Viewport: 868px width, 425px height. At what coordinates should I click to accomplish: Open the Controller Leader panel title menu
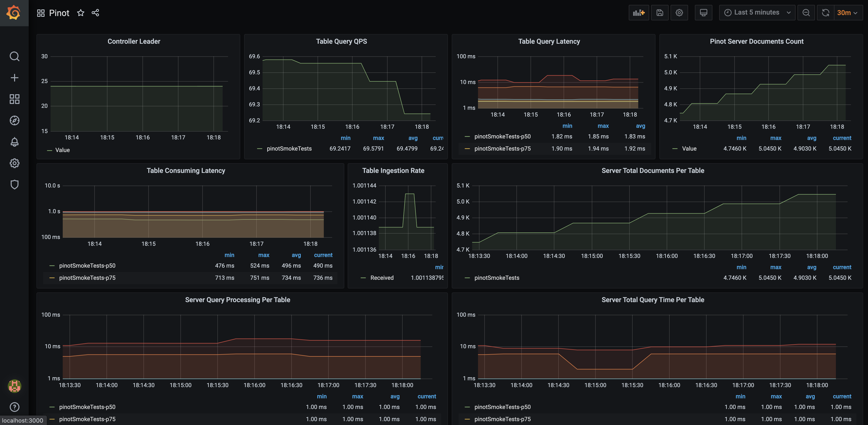click(134, 41)
